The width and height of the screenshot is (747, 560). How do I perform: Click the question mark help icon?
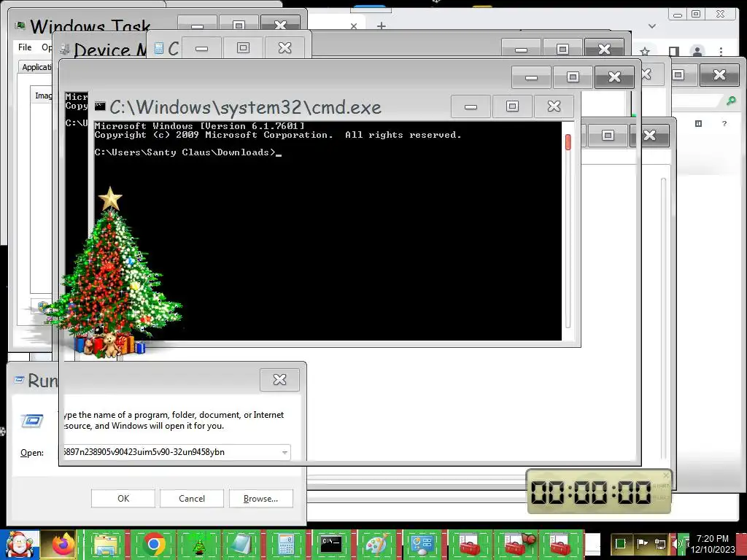click(724, 124)
